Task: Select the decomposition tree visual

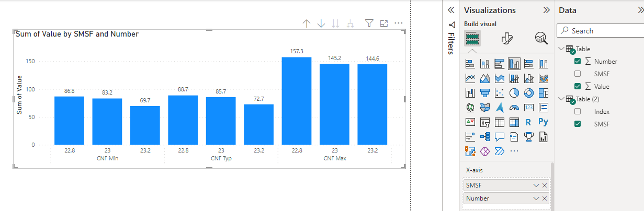Action: click(484, 137)
